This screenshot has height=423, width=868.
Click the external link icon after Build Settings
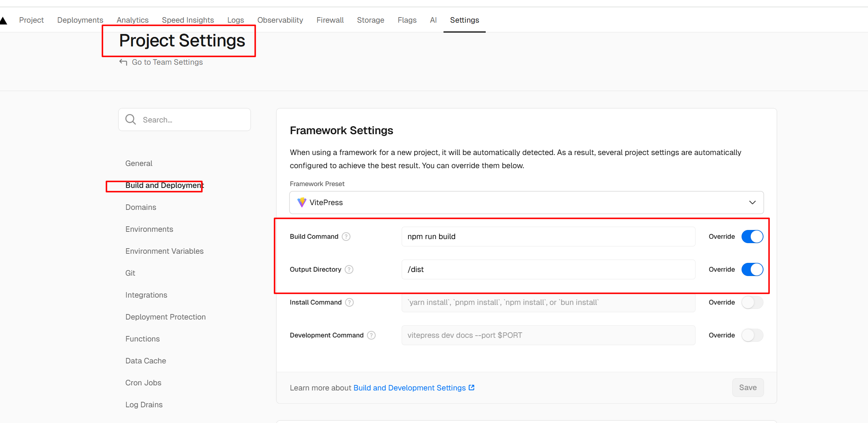471,388
